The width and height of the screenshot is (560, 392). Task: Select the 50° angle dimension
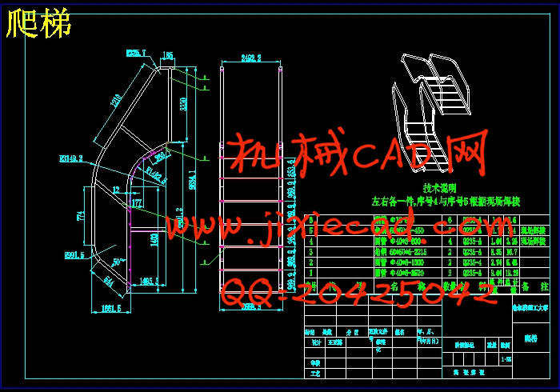pos(118,262)
